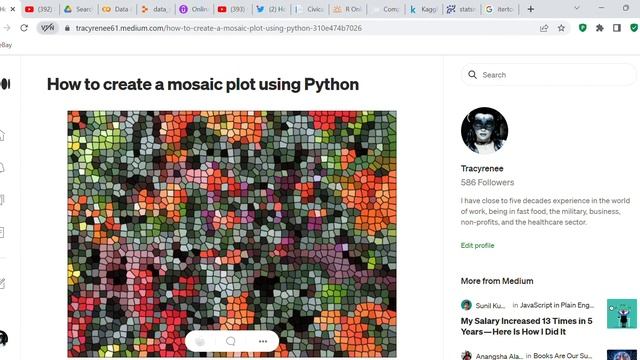Open the data_ tab
The height and width of the screenshot is (360, 640).
click(156, 9)
